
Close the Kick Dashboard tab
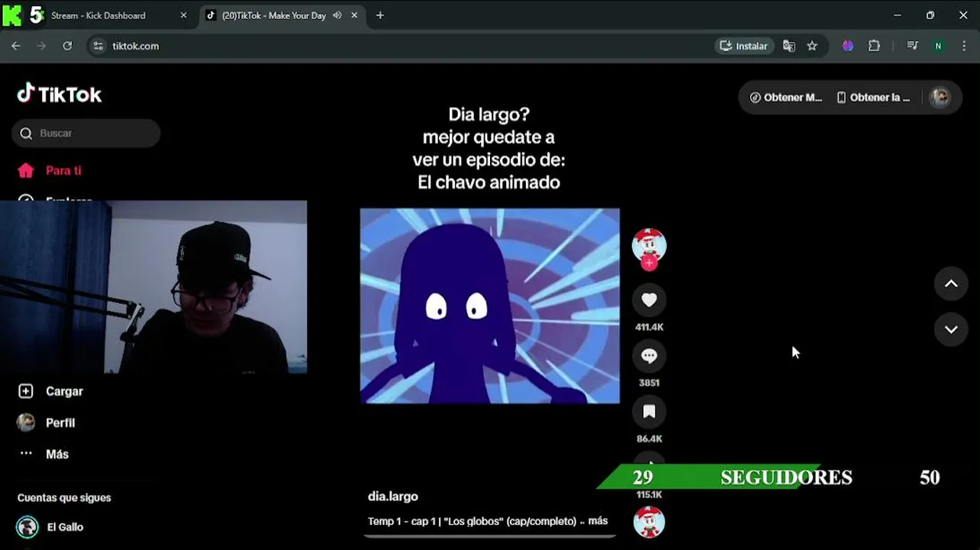(x=183, y=15)
